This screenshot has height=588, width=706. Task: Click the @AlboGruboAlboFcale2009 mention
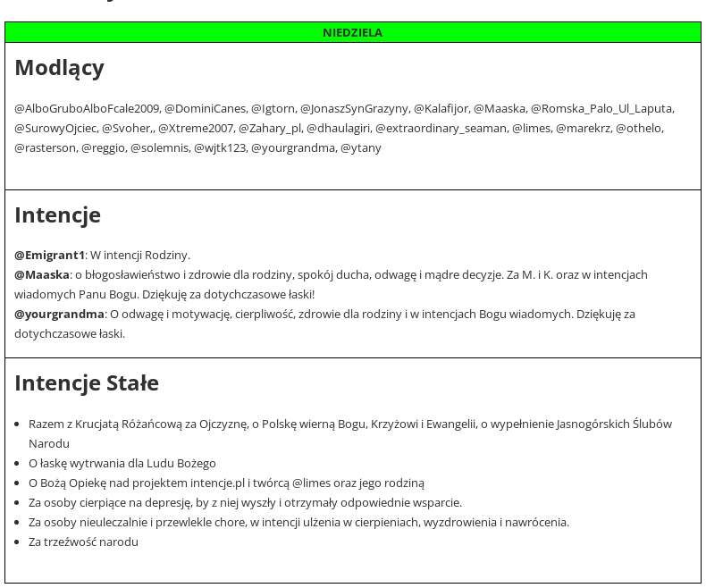(87, 109)
